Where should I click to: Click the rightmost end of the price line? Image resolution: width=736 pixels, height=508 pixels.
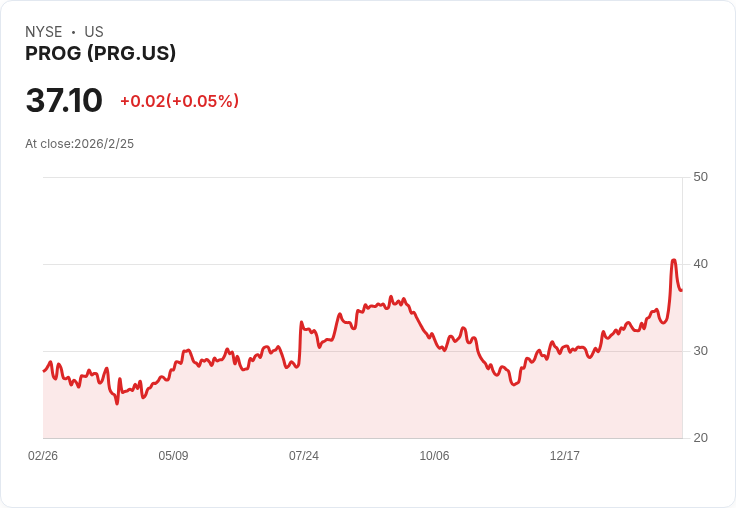coord(681,290)
